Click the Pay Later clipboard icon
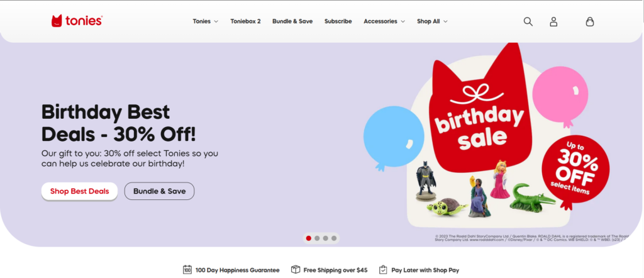This screenshot has height=278, width=644. tap(383, 270)
